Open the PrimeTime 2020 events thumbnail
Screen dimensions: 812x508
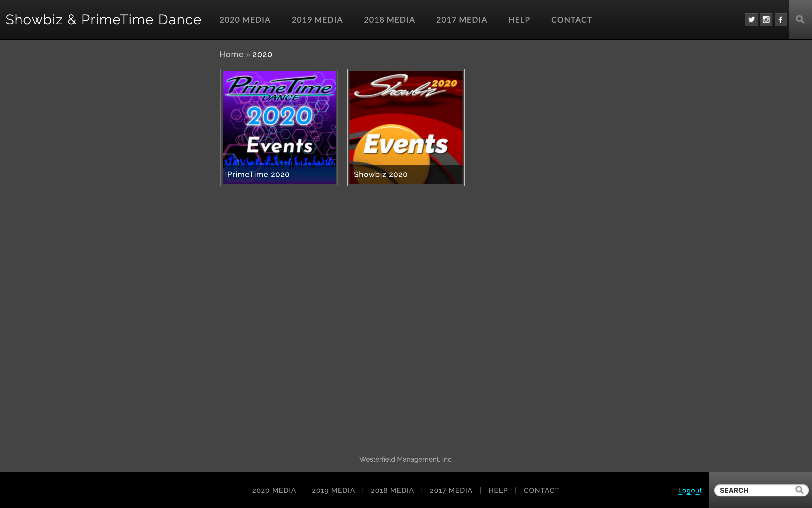pos(279,127)
